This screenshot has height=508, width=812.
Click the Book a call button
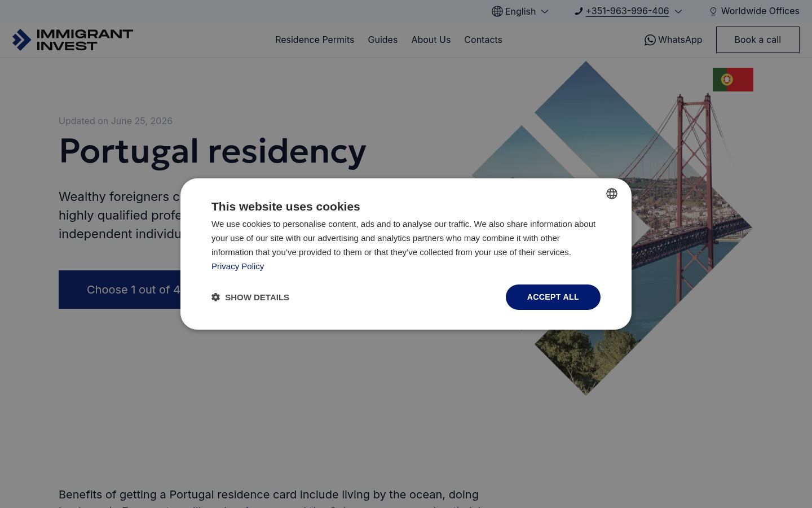pos(758,40)
